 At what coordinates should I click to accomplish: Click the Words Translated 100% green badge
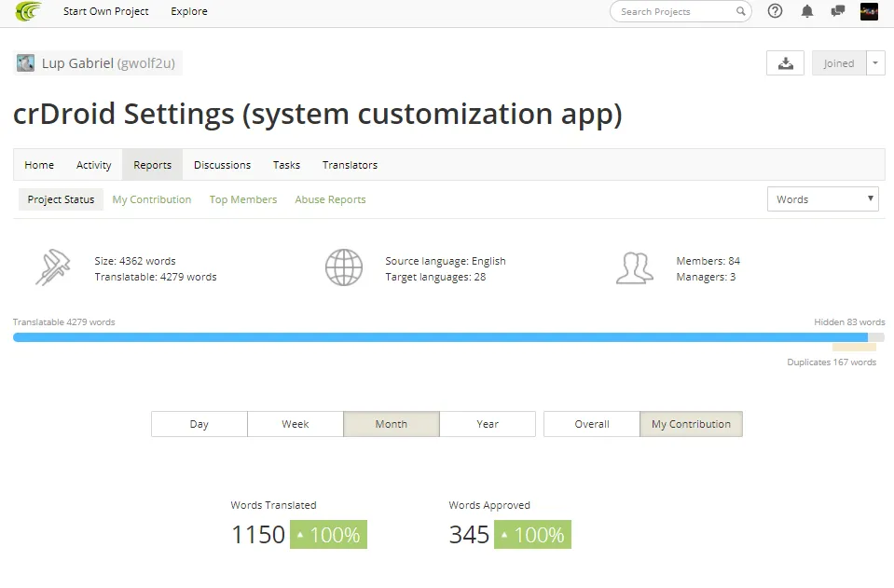328,535
